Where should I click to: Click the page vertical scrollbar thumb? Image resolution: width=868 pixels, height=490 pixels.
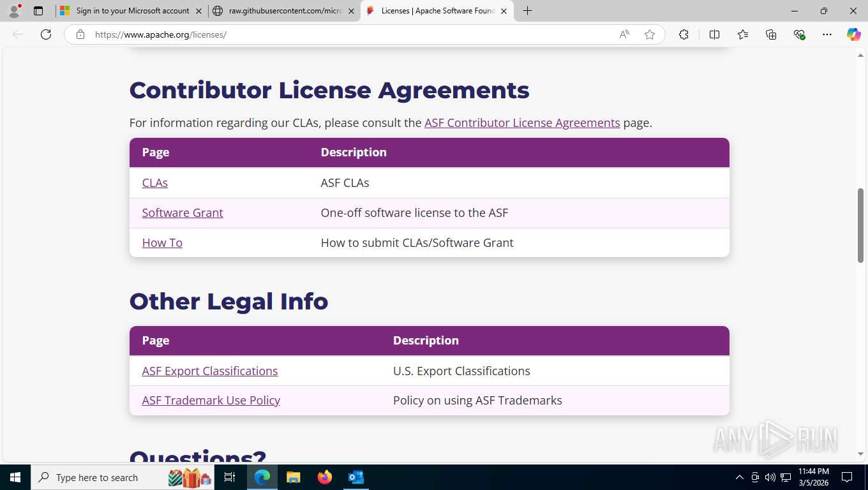860,225
